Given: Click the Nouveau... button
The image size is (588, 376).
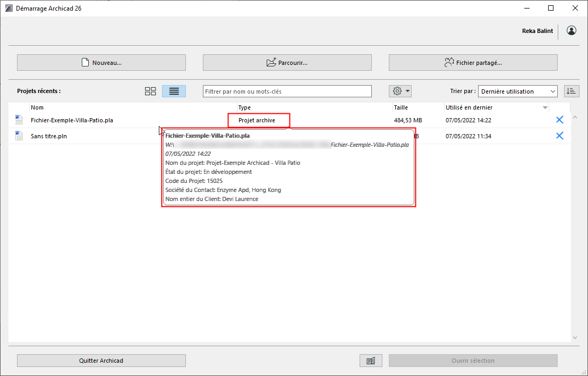Looking at the screenshot, I should click(101, 62).
